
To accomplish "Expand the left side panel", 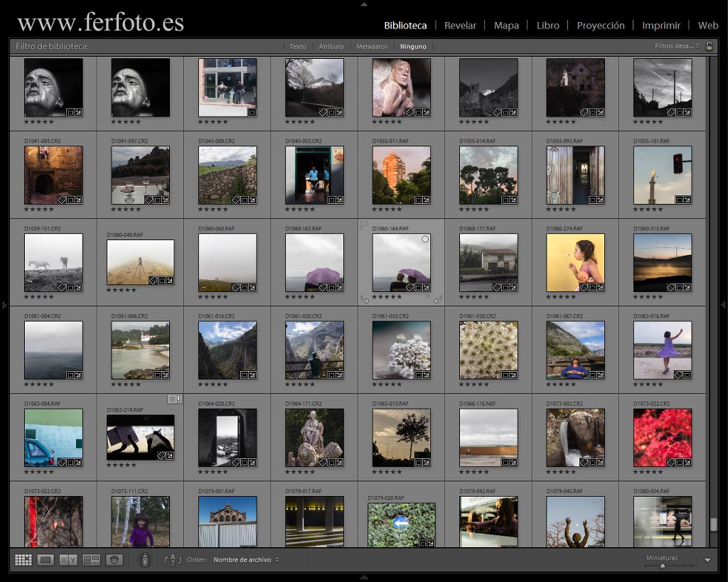I will (x=4, y=305).
